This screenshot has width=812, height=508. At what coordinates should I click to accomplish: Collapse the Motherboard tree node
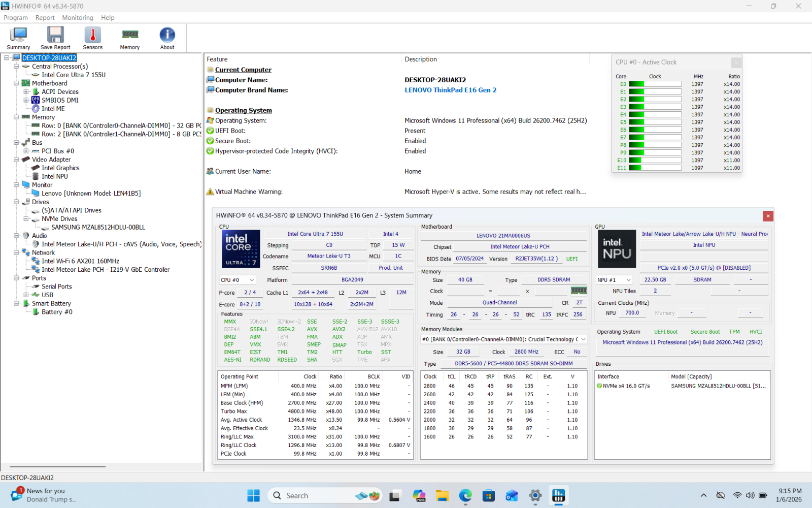(x=16, y=83)
